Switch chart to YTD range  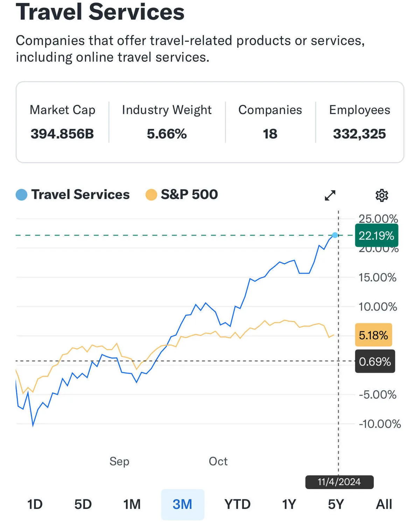click(237, 504)
